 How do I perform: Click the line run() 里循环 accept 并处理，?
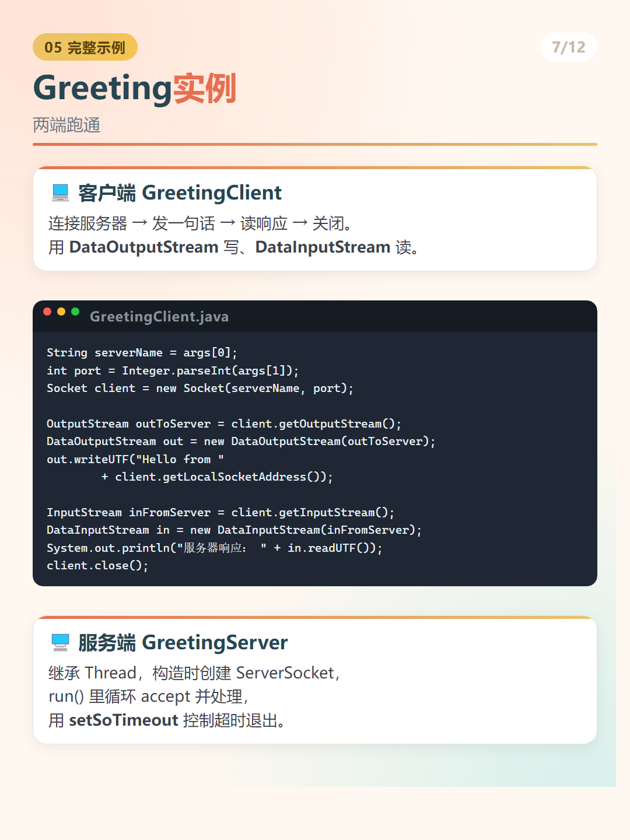pyautogui.click(x=149, y=696)
